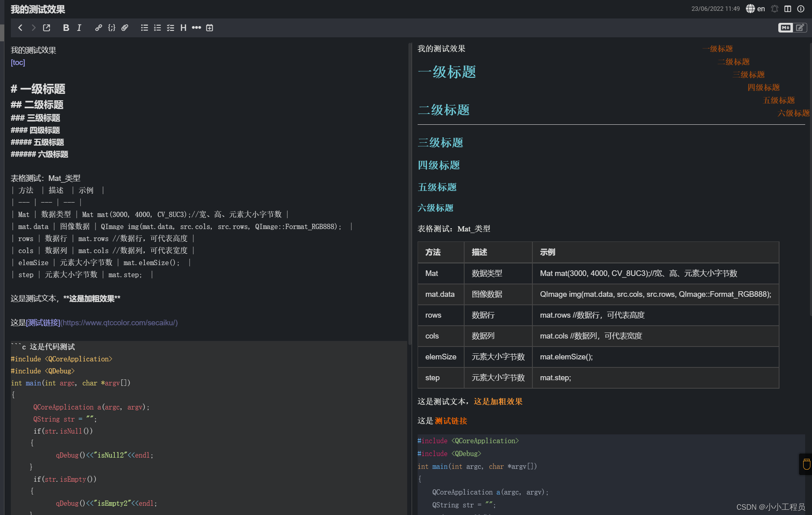The height and width of the screenshot is (515, 812).
Task: Jump to 三级标题 in table of contents
Action: coord(748,75)
